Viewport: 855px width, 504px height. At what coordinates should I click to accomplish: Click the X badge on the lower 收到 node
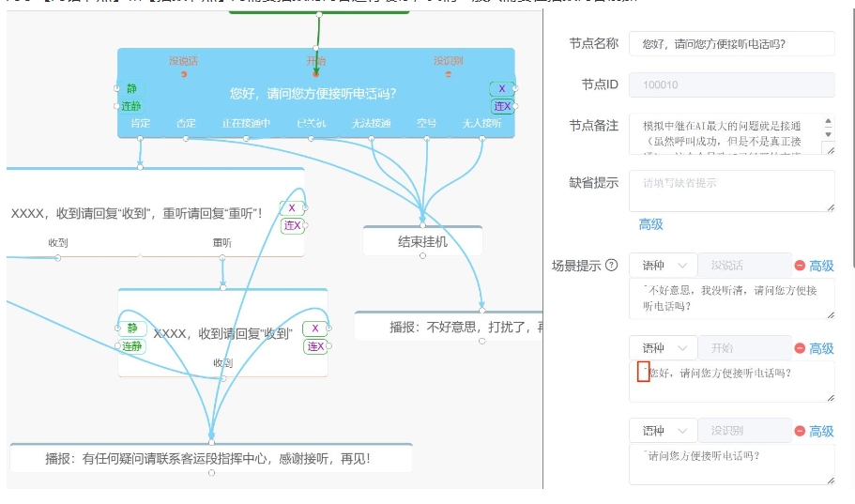point(314,328)
